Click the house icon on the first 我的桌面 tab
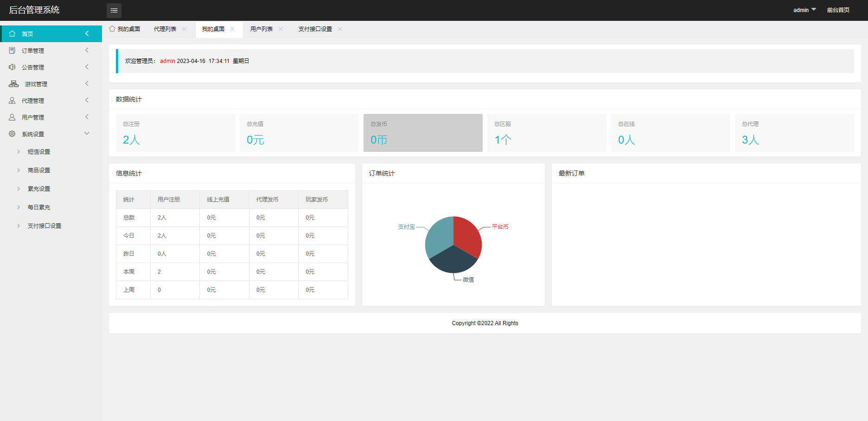The height and width of the screenshot is (421, 868). pyautogui.click(x=112, y=29)
